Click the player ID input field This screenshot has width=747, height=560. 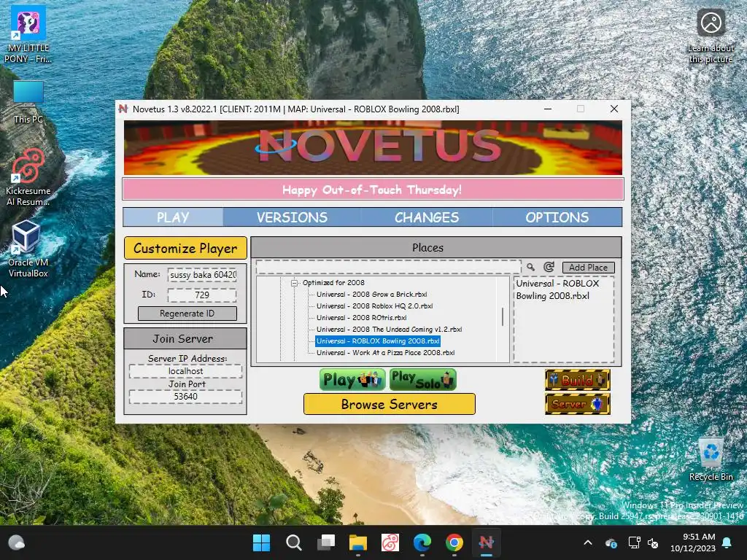click(x=202, y=295)
